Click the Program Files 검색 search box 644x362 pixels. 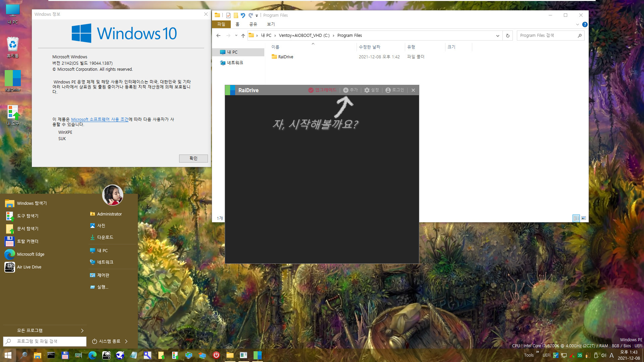click(x=550, y=36)
